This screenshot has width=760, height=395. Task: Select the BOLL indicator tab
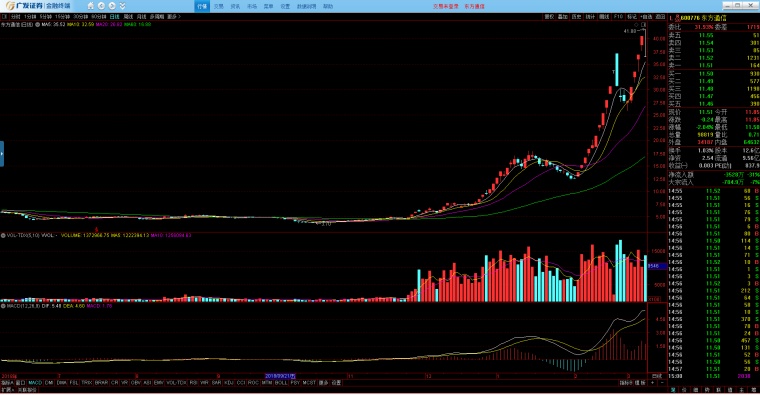(x=281, y=382)
